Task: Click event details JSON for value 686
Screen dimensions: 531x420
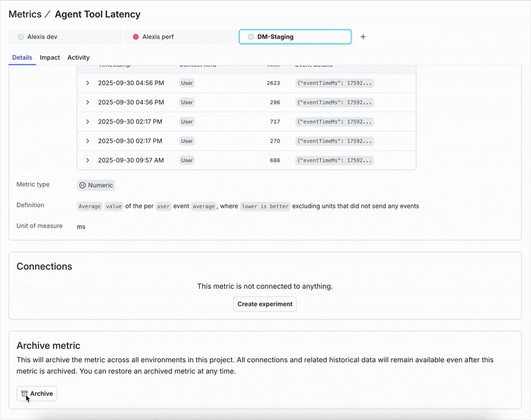Action: tap(335, 160)
